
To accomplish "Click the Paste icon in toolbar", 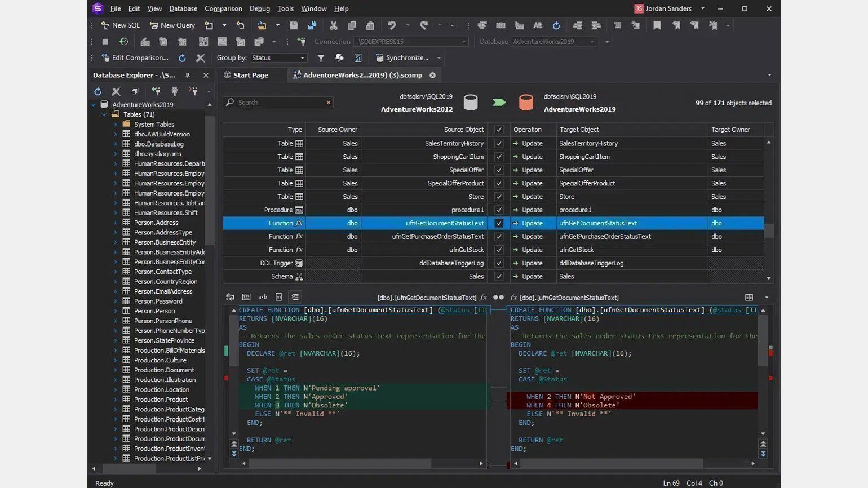I will pos(370,25).
